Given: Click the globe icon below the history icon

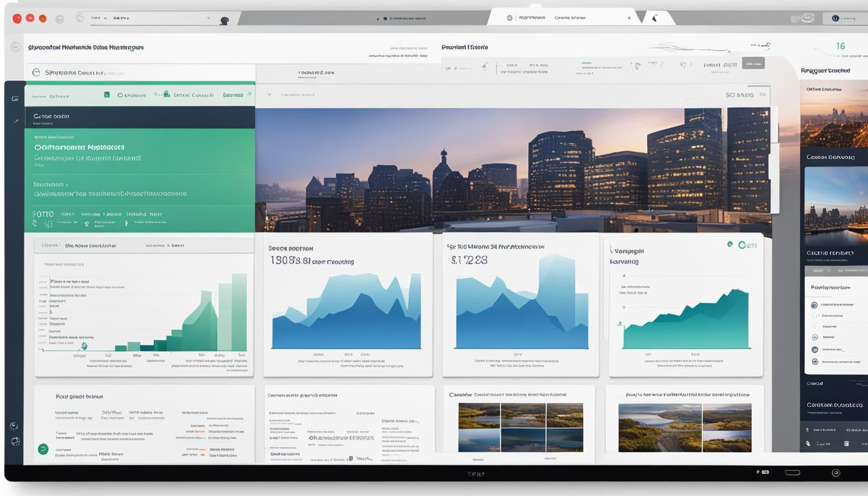Looking at the screenshot, I should click(x=15, y=442).
